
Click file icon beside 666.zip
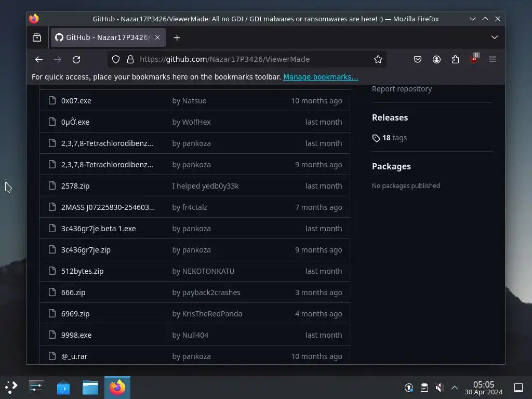click(x=52, y=292)
